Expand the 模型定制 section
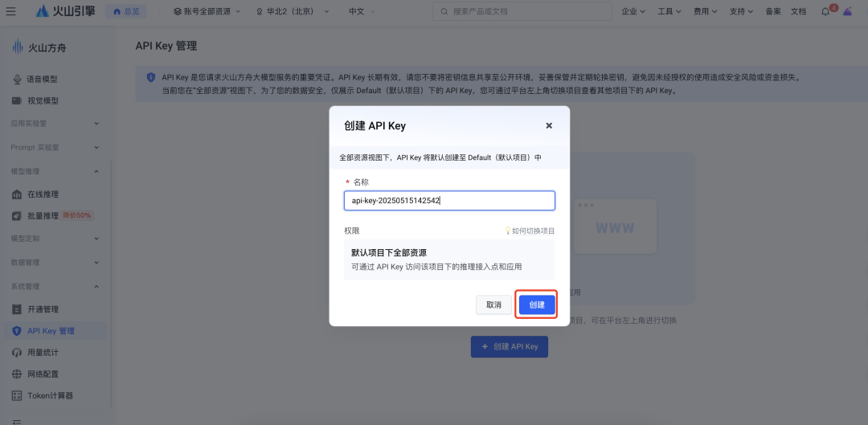The image size is (868, 425). [55, 239]
